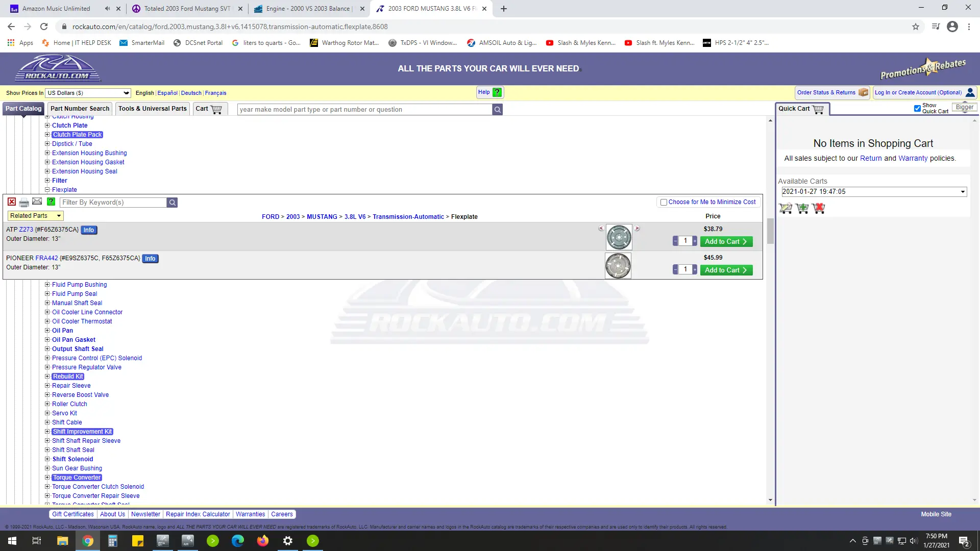Click the delete cart red X icon
Screen dimensions: 980x551
pyautogui.click(x=819, y=208)
